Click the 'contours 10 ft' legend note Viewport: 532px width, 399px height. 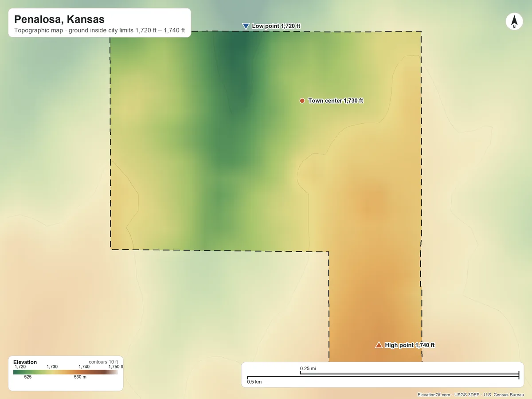[x=103, y=362]
